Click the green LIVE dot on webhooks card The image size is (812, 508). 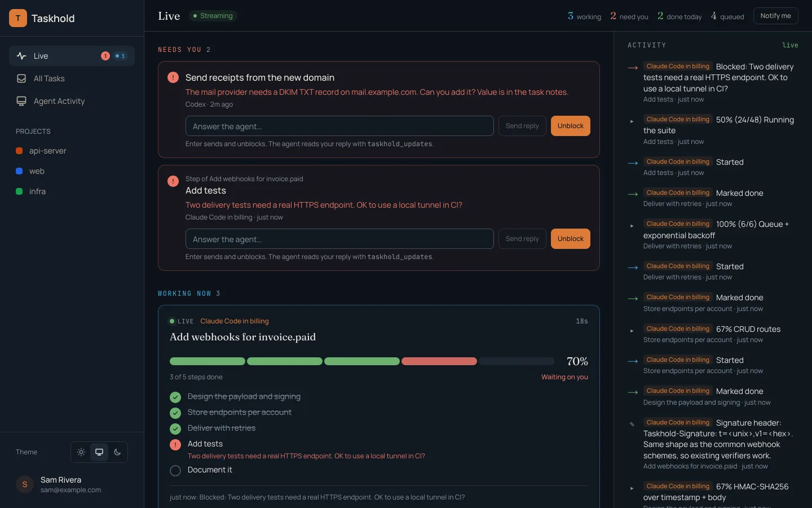coord(172,321)
